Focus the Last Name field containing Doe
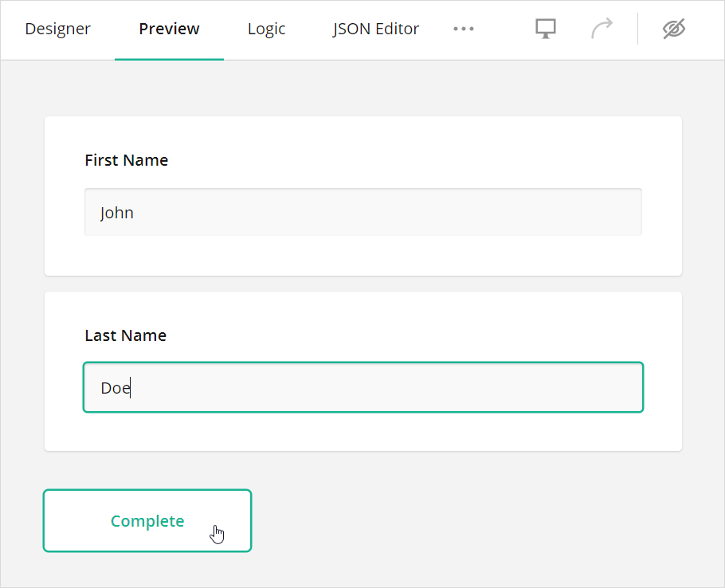The height and width of the screenshot is (588, 725). click(x=362, y=387)
